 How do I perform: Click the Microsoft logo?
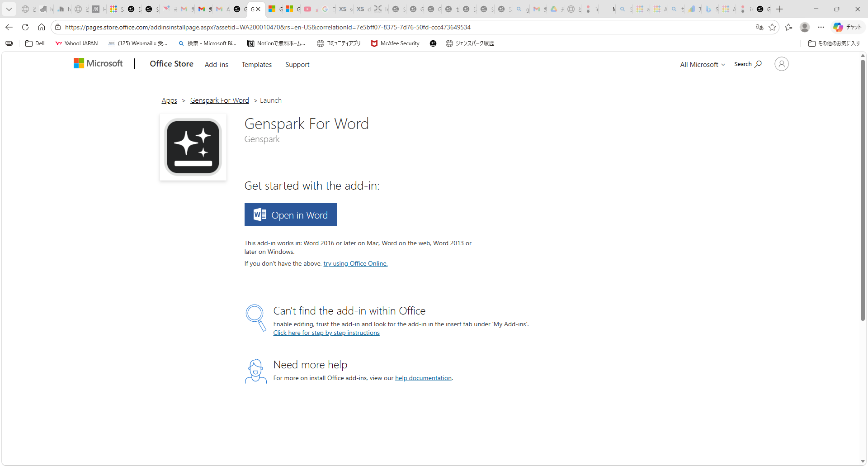point(98,64)
